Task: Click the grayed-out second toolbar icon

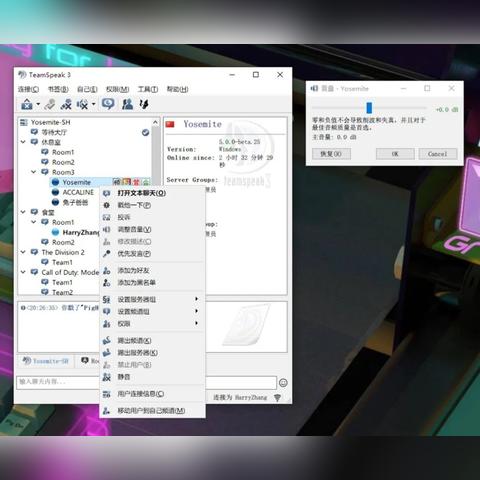Action: coord(50,104)
